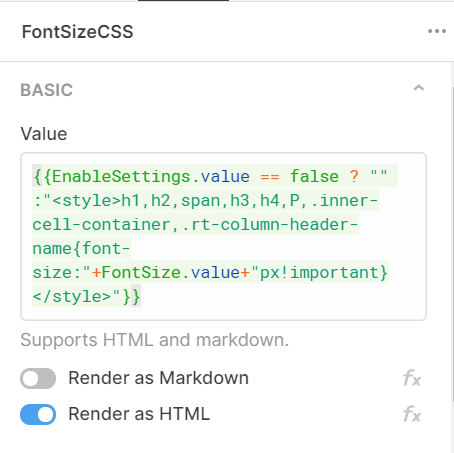Click the opening {{ braces in code
Viewport: 454px width, 453px height.
(42, 176)
